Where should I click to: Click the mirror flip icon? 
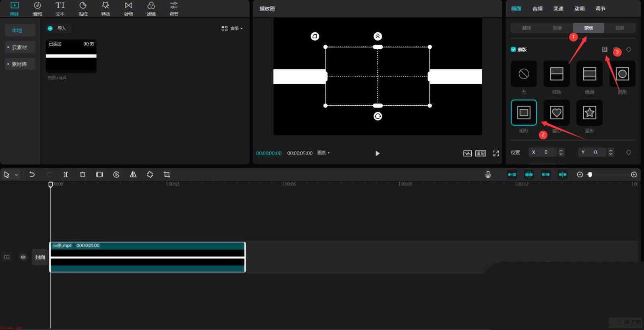click(133, 174)
